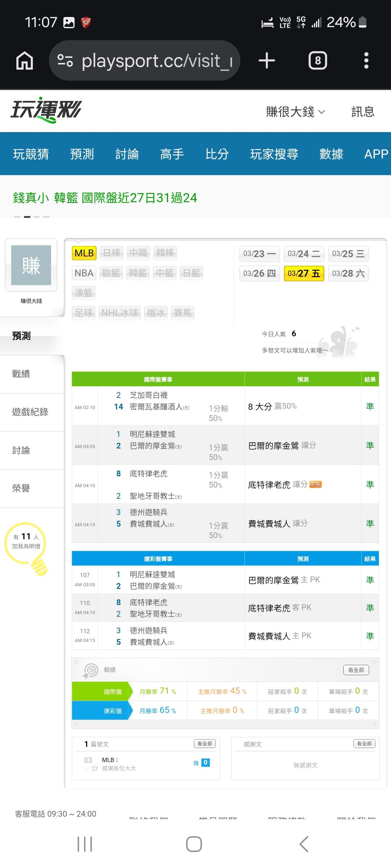
Task: Expand 感謝文 section via 看全部
Action: click(364, 744)
